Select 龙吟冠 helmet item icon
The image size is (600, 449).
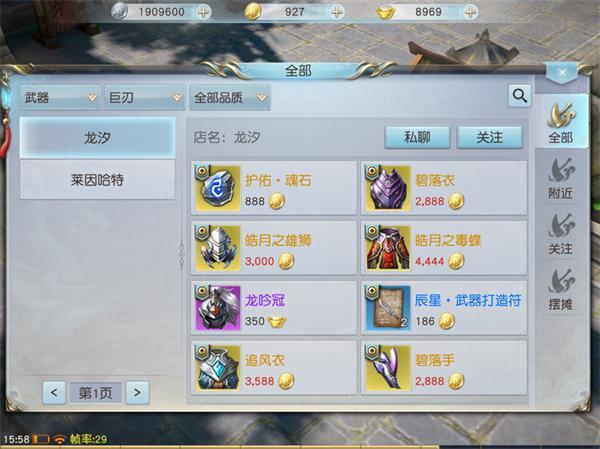218,307
